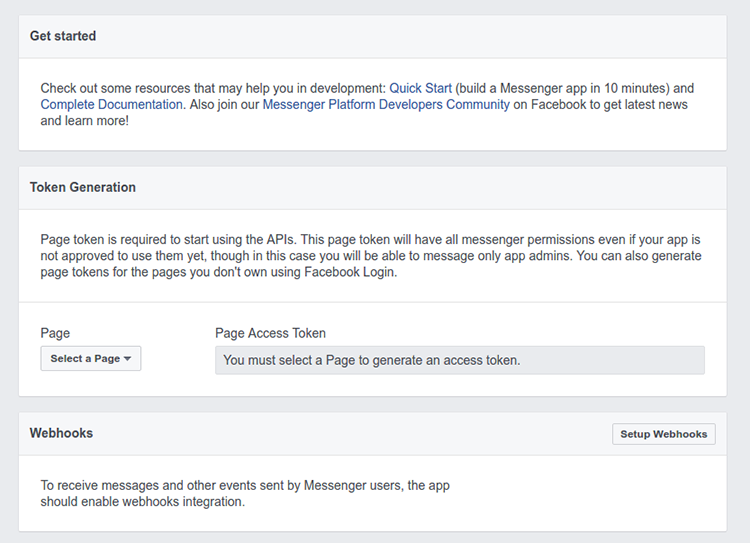Click the Page Access Token field

(460, 360)
